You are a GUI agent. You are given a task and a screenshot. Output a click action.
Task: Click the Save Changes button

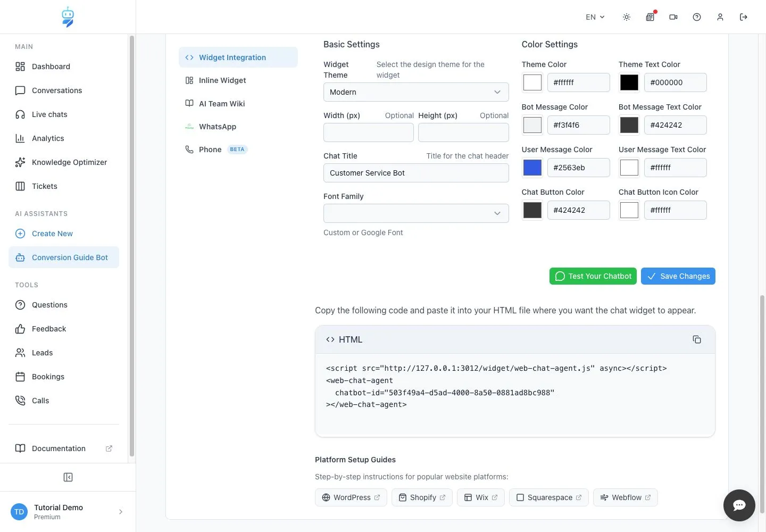678,276
